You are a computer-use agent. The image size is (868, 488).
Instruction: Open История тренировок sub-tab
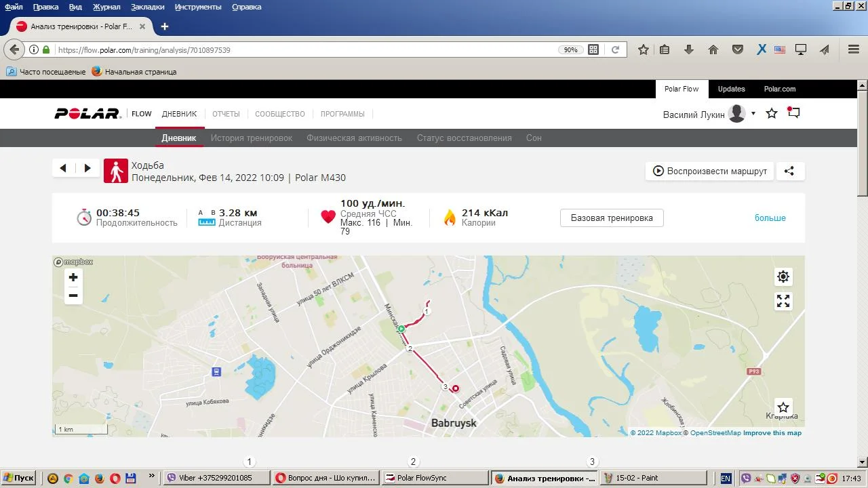[x=252, y=138]
